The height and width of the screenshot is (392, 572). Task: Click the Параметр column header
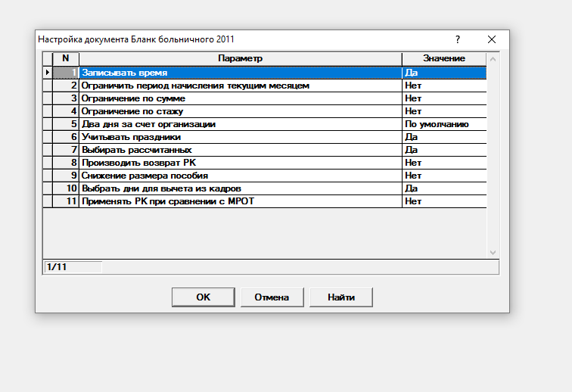click(241, 59)
